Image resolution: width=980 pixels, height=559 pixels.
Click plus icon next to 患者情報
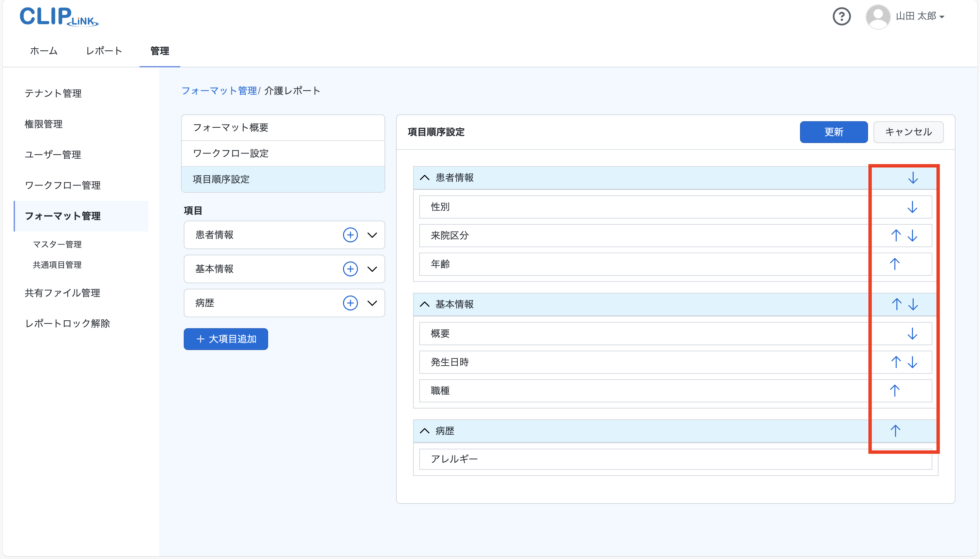pos(350,235)
